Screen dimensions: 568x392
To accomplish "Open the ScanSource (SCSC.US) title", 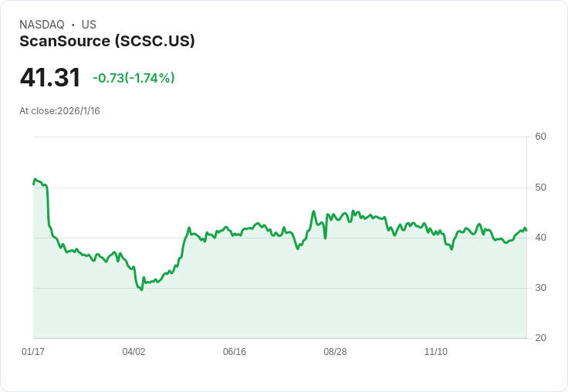I will pyautogui.click(x=107, y=41).
